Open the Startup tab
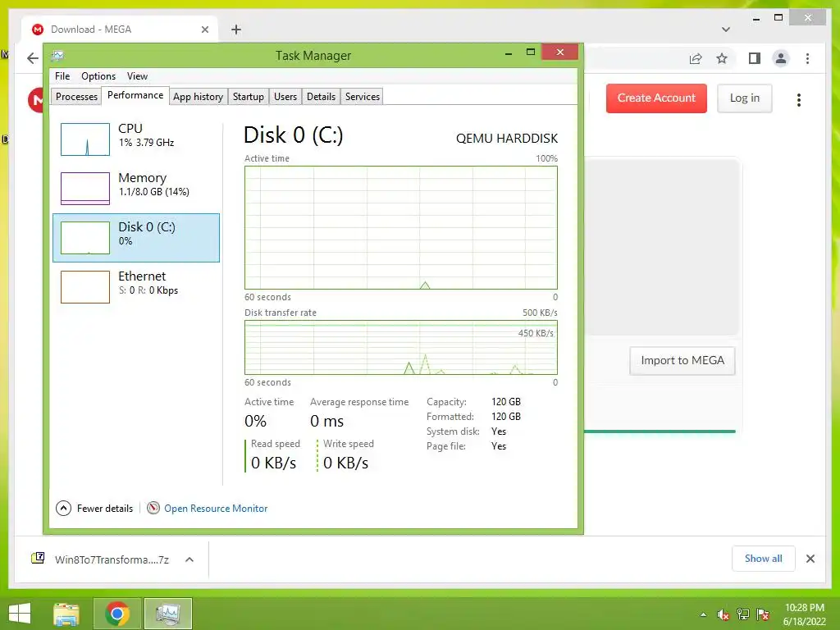The width and height of the screenshot is (840, 630). (x=248, y=97)
